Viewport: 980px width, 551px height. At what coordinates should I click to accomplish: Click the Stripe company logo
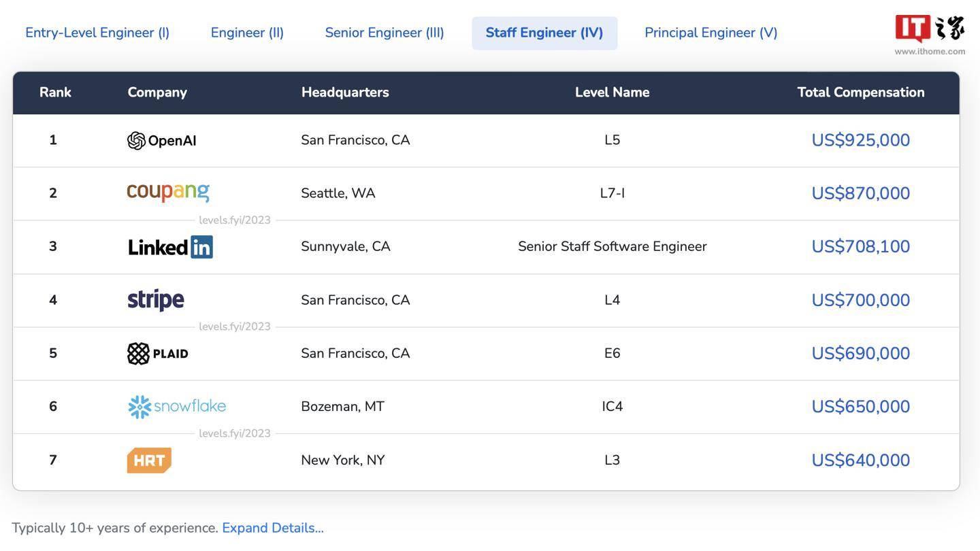tap(156, 300)
